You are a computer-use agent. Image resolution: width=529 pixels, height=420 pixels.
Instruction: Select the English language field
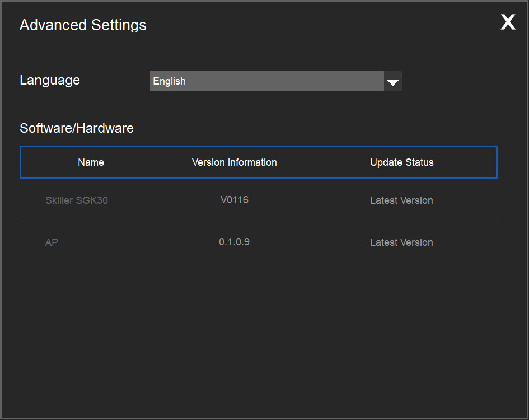coord(267,81)
